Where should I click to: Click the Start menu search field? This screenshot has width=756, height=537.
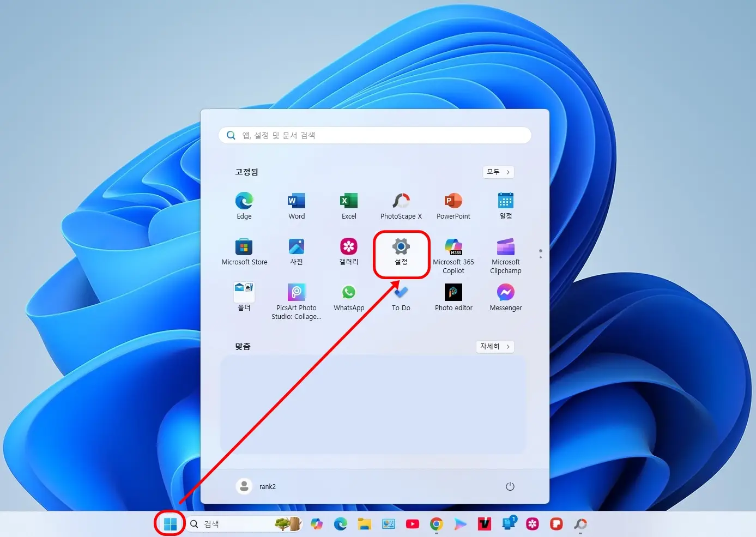(375, 135)
